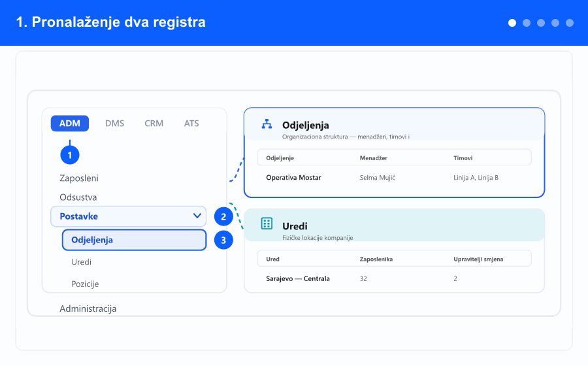Screen dimensions: 588x366
Task: Open the Odjeljenja submenu item
Action: click(134, 240)
